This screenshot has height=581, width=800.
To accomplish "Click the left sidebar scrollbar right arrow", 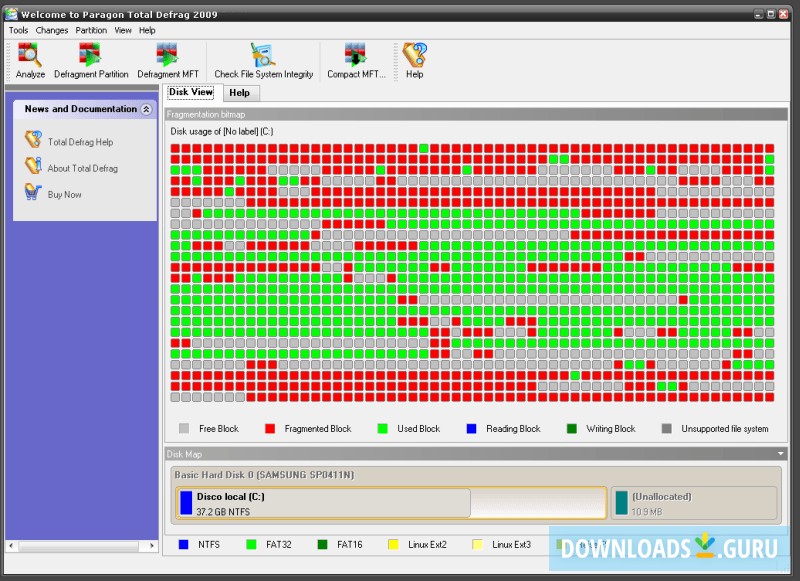I will [x=152, y=545].
